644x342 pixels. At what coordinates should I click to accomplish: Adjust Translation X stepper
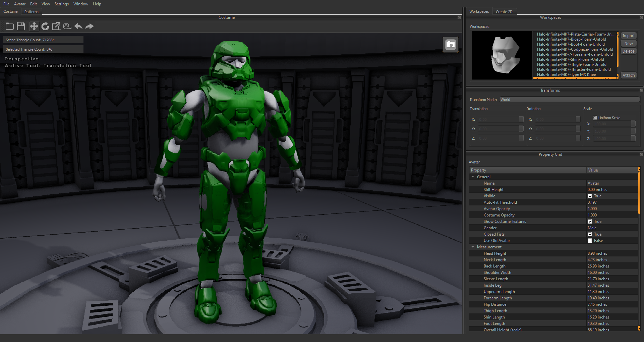(x=521, y=119)
